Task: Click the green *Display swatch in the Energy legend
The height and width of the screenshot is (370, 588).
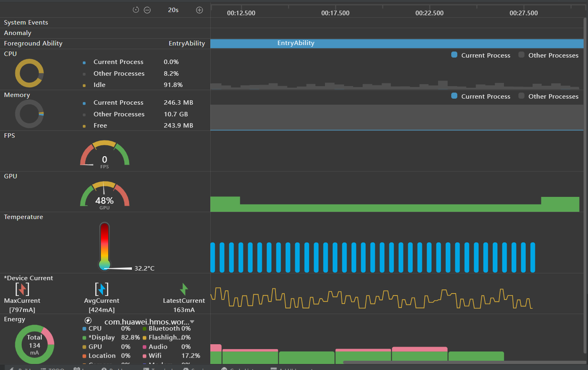Action: [84, 338]
